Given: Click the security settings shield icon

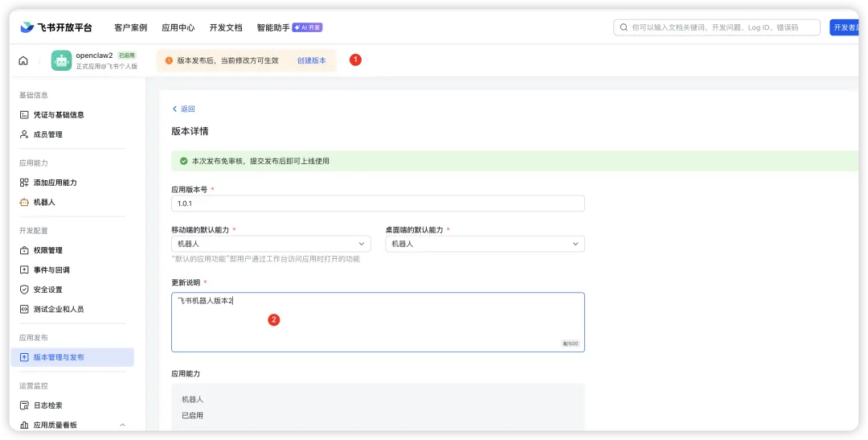Looking at the screenshot, I should [x=24, y=290].
